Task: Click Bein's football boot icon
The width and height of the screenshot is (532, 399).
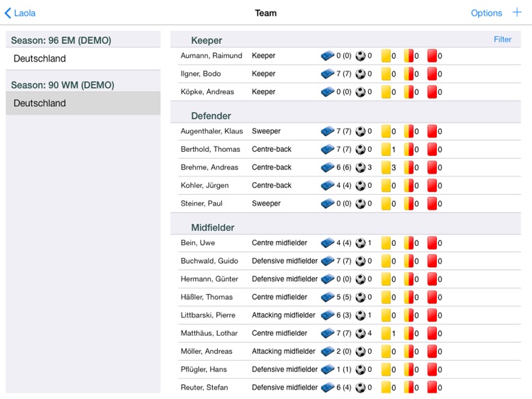Action: [328, 243]
